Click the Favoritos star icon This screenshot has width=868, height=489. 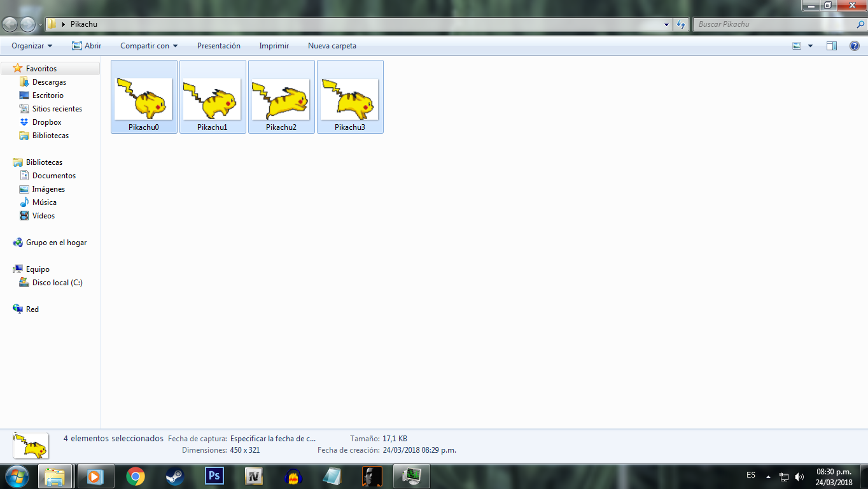(x=18, y=68)
